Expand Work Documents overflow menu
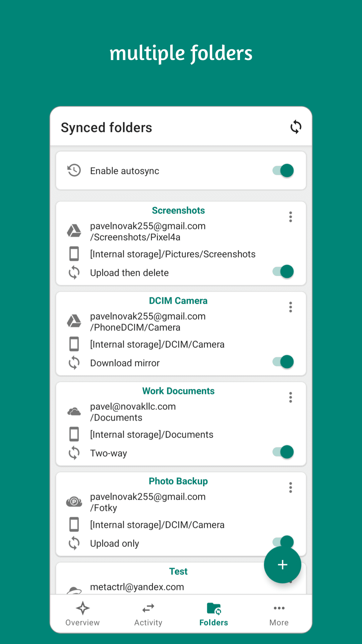The image size is (362, 644). 291,397
